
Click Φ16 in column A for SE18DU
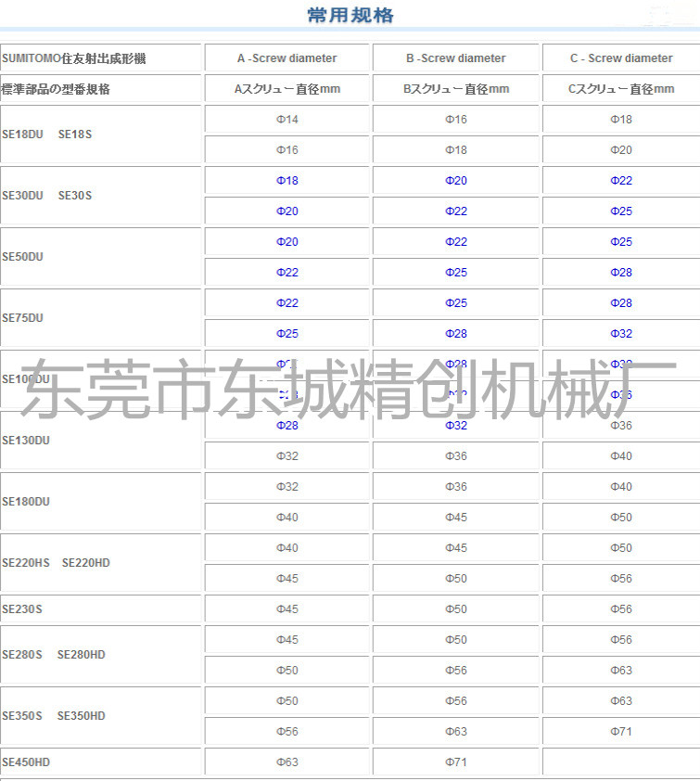pos(287,150)
